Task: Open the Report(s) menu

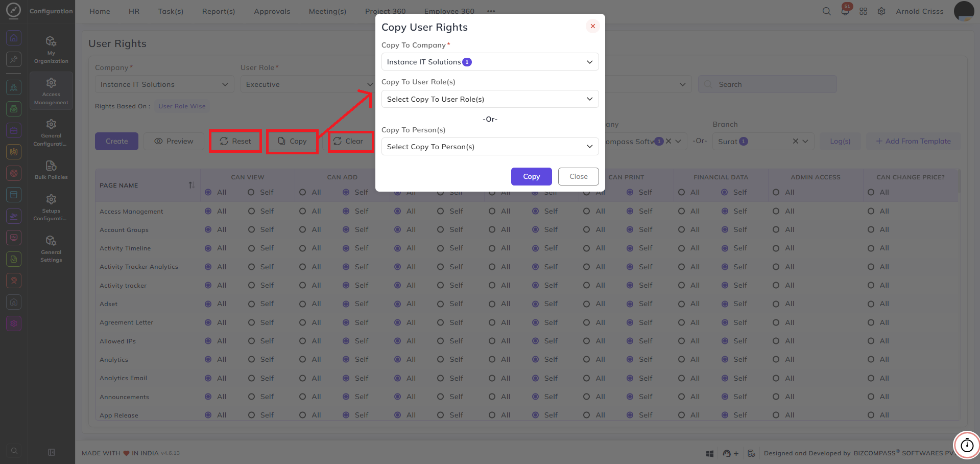Action: (219, 11)
